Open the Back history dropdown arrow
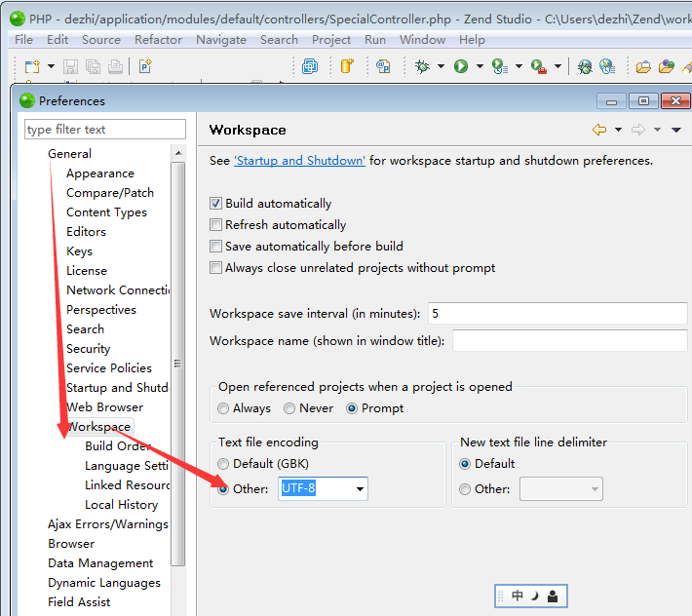Screen dimensions: 692x616 click(618, 130)
